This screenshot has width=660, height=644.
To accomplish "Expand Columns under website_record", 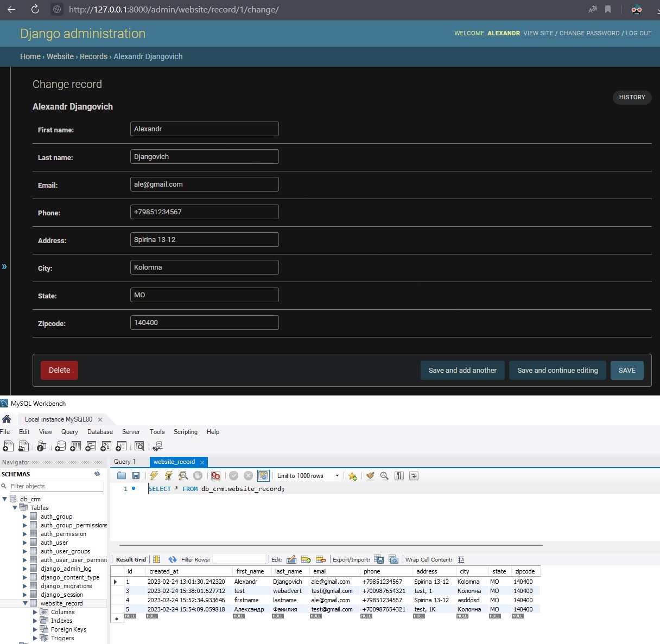I will pyautogui.click(x=35, y=612).
